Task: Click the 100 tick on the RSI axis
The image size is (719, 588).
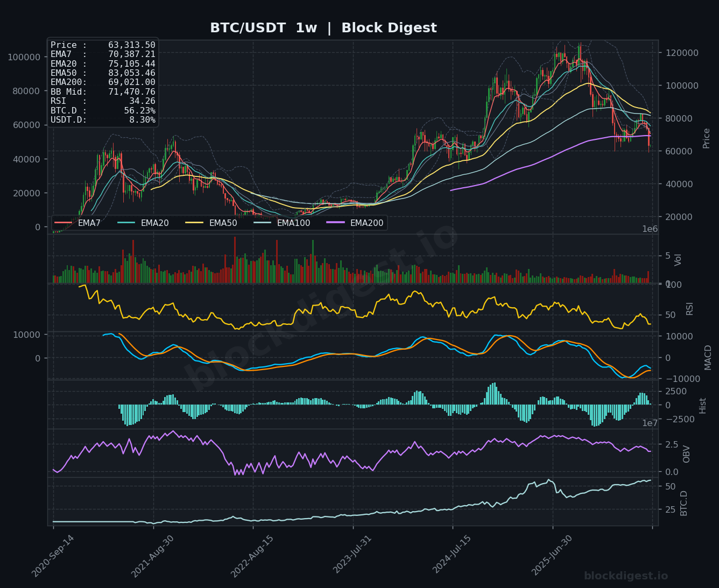Action: tap(674, 284)
